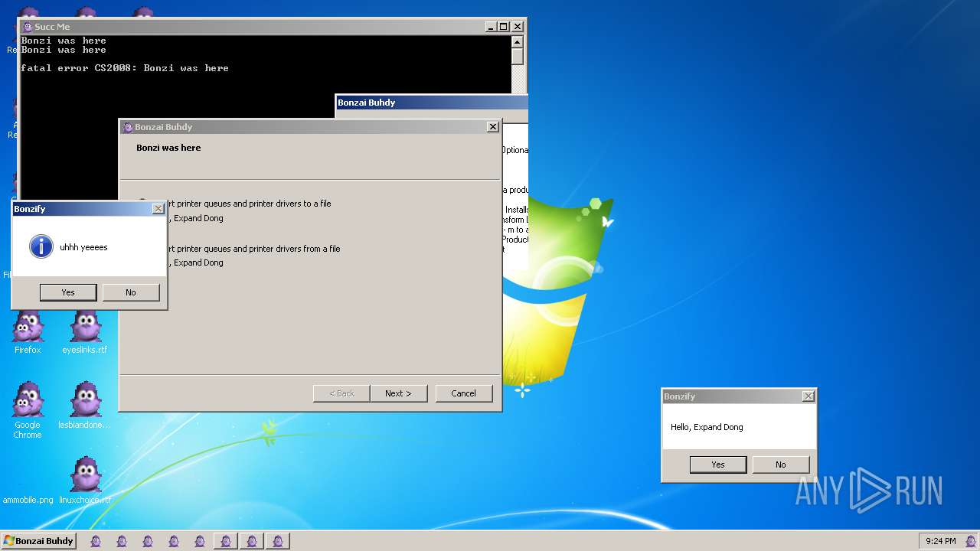Click No in the Hello, Expand Dong dialog
The image size is (980, 551).
click(x=781, y=465)
